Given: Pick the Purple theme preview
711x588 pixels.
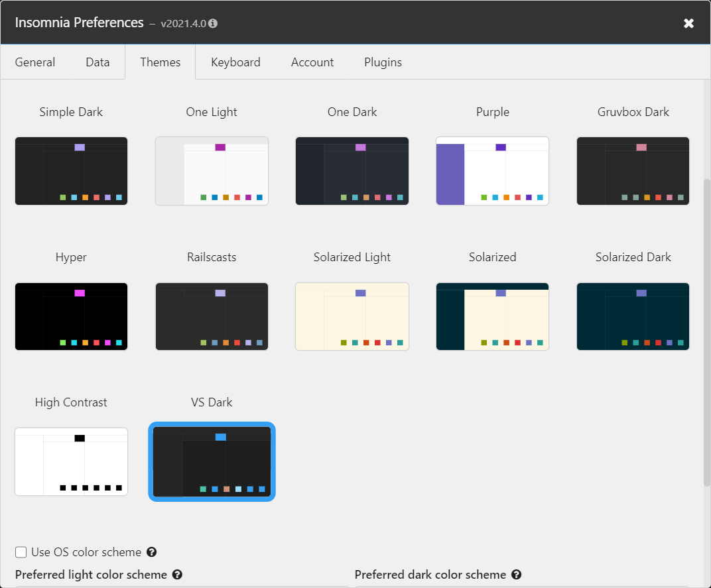Looking at the screenshot, I should tap(492, 171).
